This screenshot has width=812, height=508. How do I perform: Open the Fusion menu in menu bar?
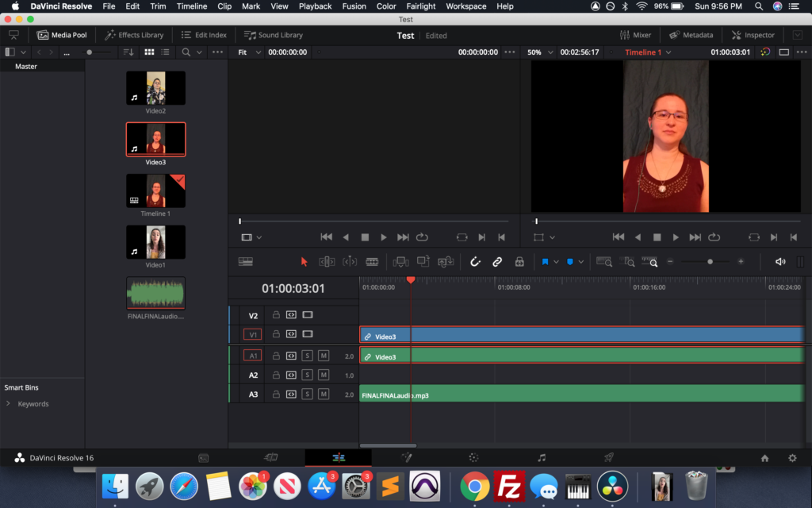click(354, 6)
